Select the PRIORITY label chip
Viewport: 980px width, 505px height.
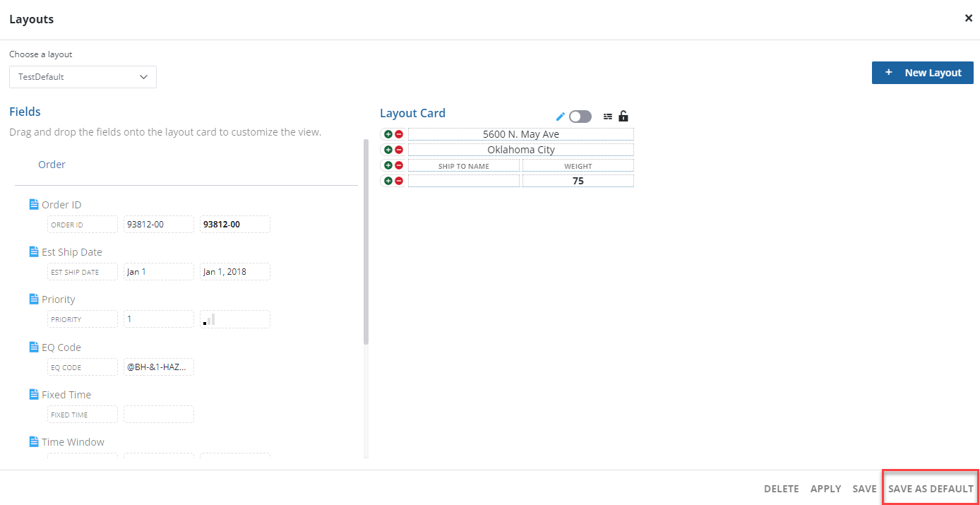pyautogui.click(x=83, y=319)
